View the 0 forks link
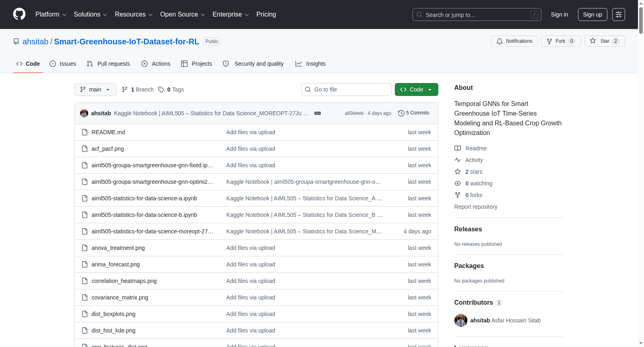 click(x=469, y=195)
